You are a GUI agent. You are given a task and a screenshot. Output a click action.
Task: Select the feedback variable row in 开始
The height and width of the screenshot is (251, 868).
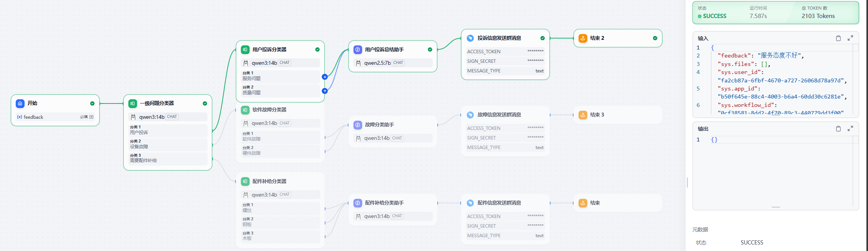tap(55, 117)
